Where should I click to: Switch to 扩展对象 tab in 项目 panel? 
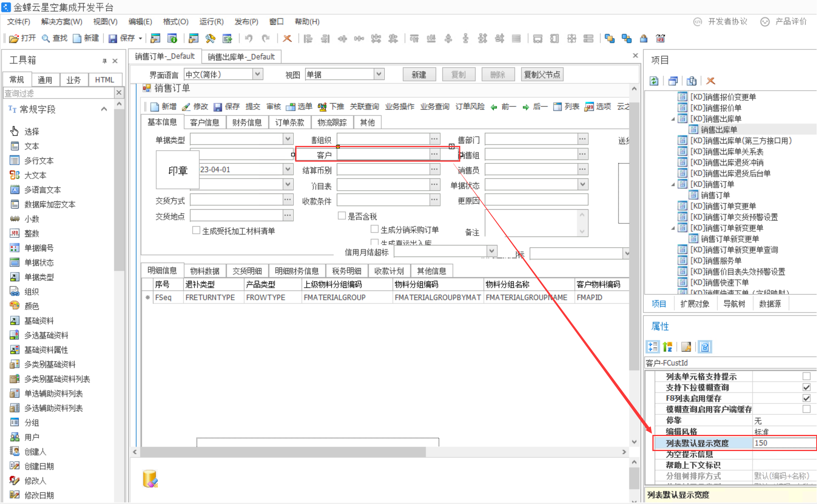695,304
